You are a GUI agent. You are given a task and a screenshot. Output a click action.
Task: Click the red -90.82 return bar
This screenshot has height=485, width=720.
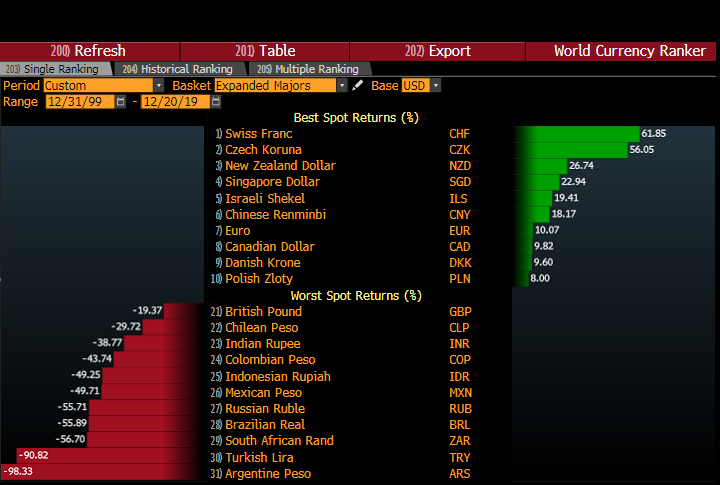110,456
